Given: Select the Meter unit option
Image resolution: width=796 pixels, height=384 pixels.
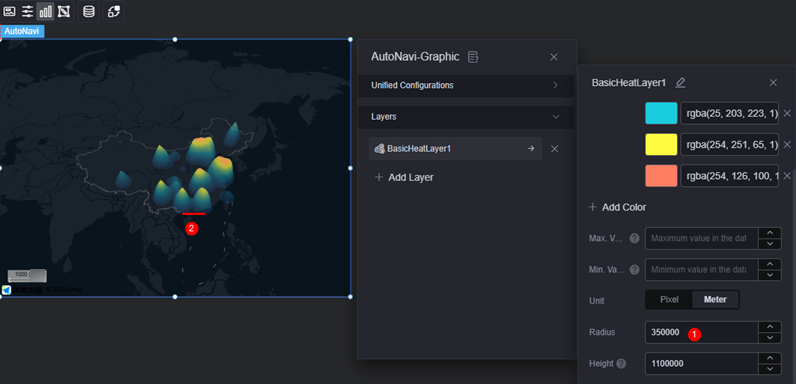Looking at the screenshot, I should coord(715,300).
